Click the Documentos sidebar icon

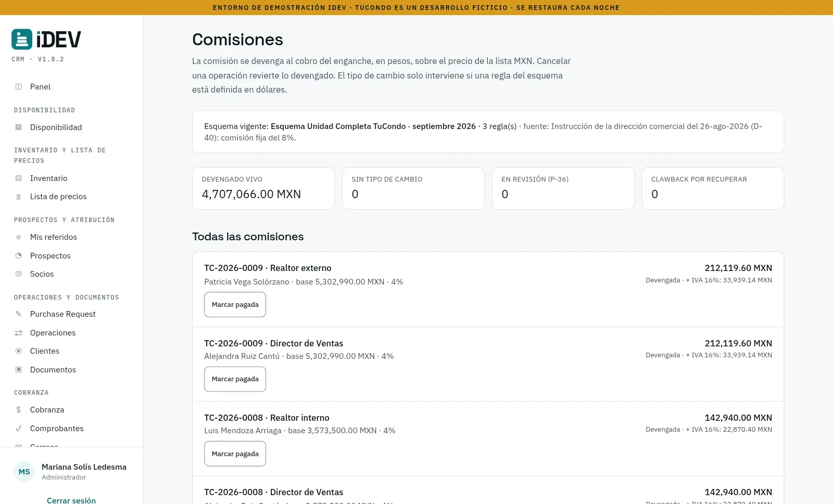[x=19, y=370]
